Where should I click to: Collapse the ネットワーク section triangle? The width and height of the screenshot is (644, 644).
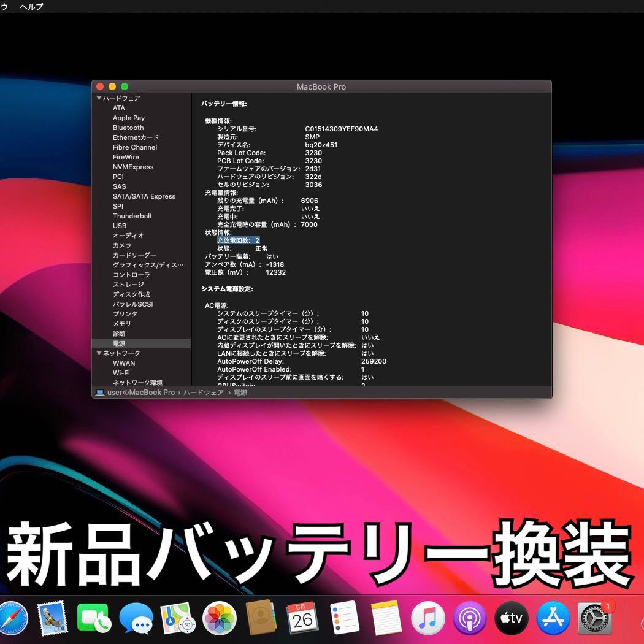click(99, 353)
